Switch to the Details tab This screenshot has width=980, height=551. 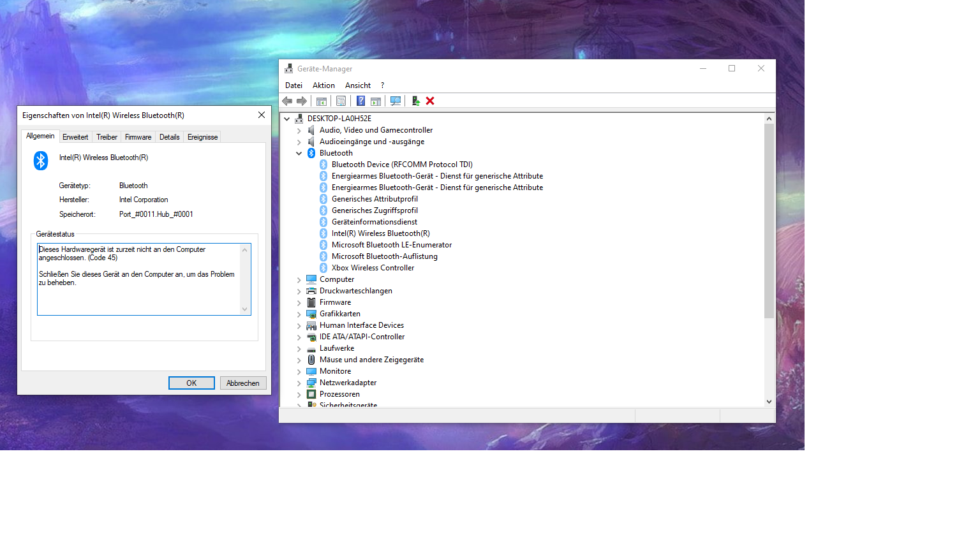(x=169, y=137)
